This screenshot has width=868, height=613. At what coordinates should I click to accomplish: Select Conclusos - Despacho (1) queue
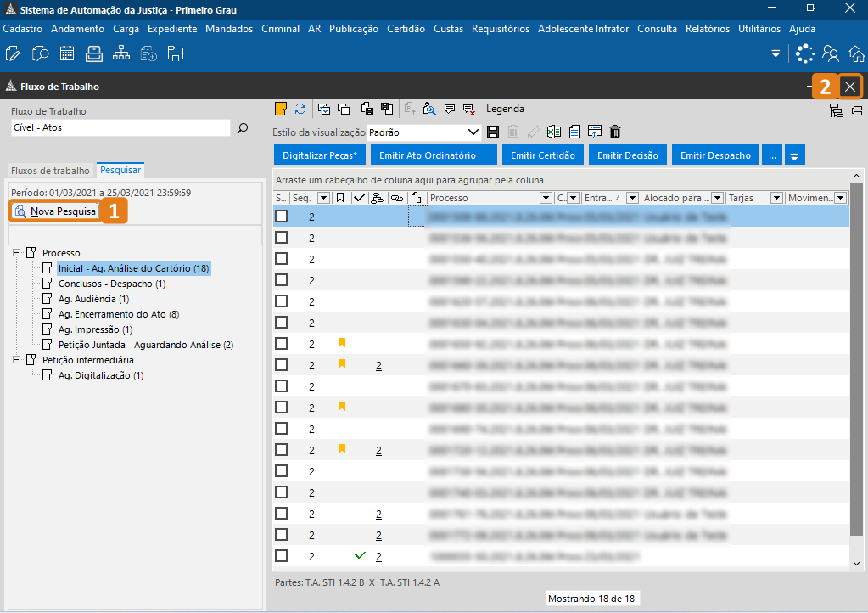(112, 284)
